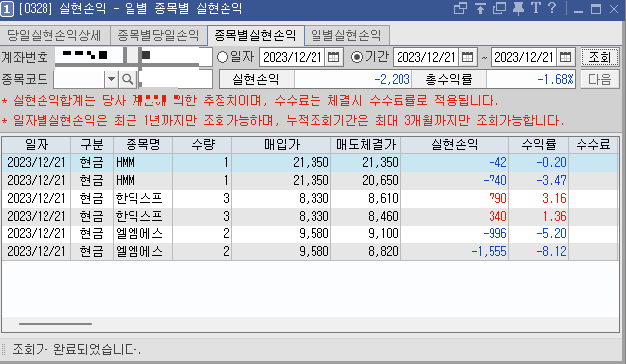Open calendar for period start date
This screenshot has width=626, height=364.
pos(467,58)
